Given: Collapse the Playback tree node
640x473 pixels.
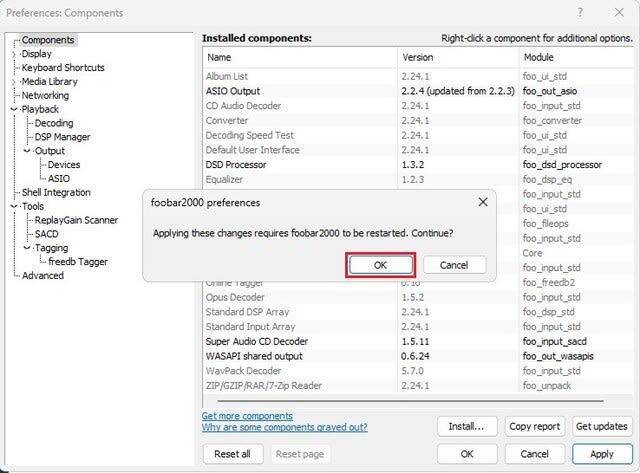Looking at the screenshot, I should click(14, 109).
